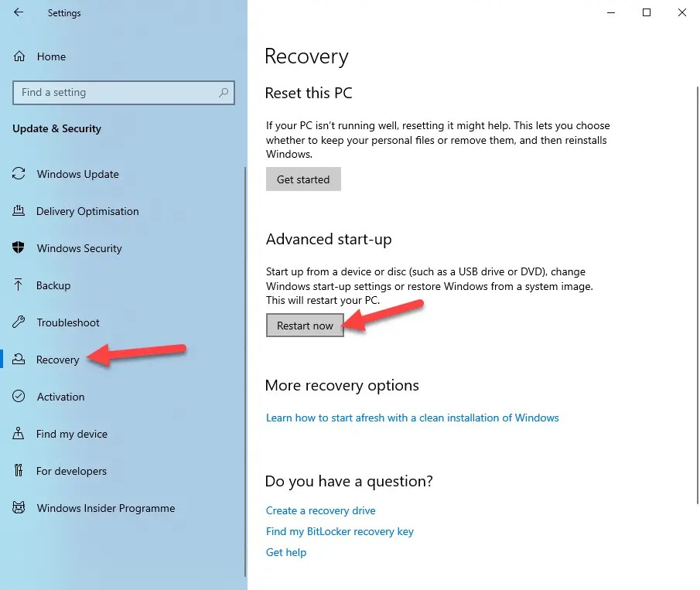This screenshot has height=590, width=700.
Task: Click the Delivery Optimisation icon
Action: 19,210
